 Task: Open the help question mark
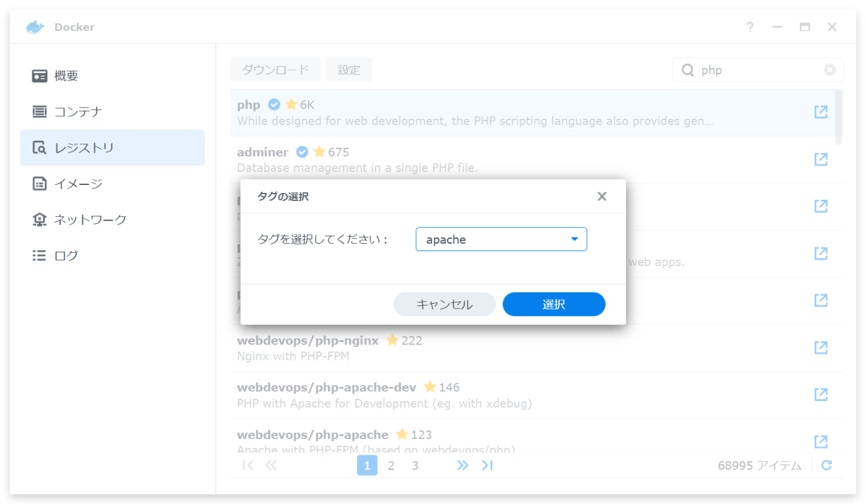point(750,27)
